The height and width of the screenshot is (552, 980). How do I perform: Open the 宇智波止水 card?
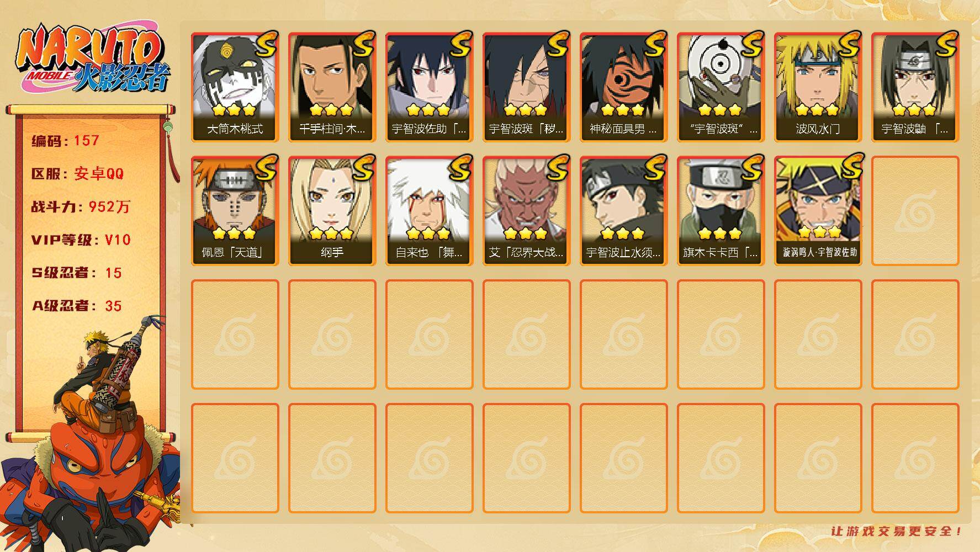[x=623, y=210]
